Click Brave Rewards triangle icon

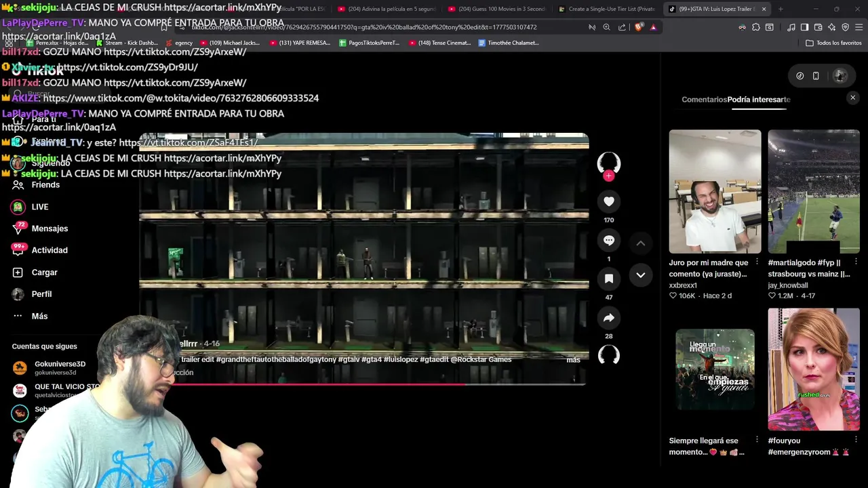click(x=653, y=27)
